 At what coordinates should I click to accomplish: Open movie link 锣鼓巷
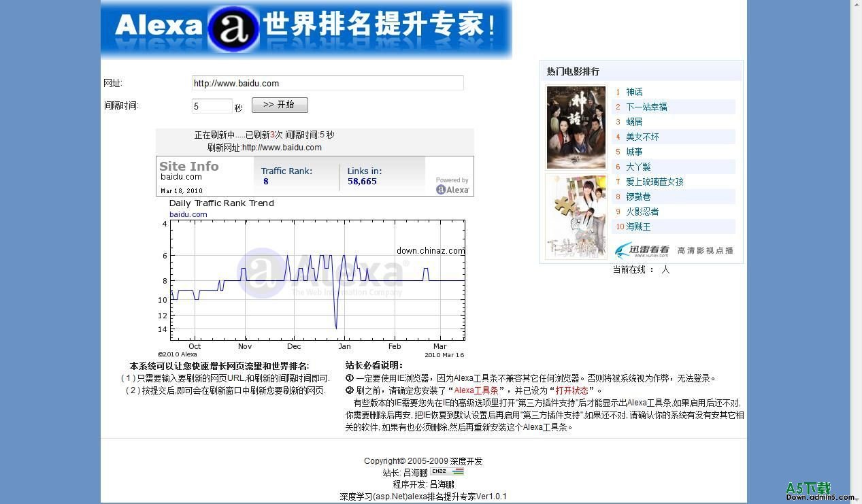[x=638, y=197]
